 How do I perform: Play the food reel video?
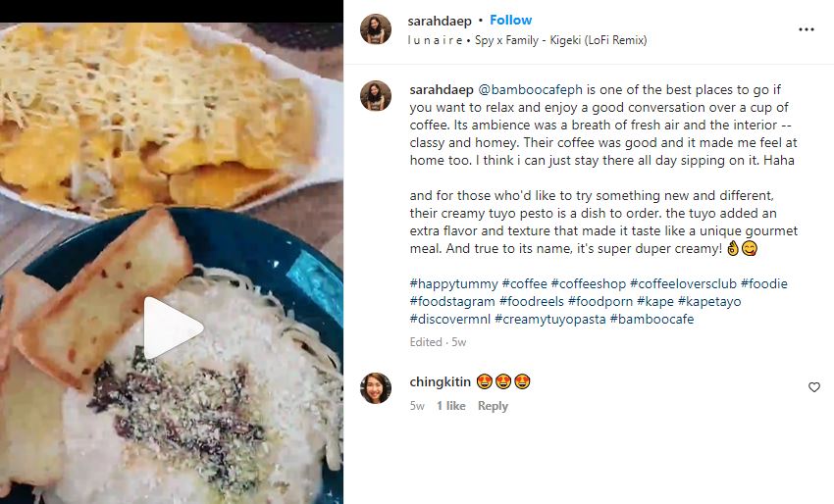[172, 328]
